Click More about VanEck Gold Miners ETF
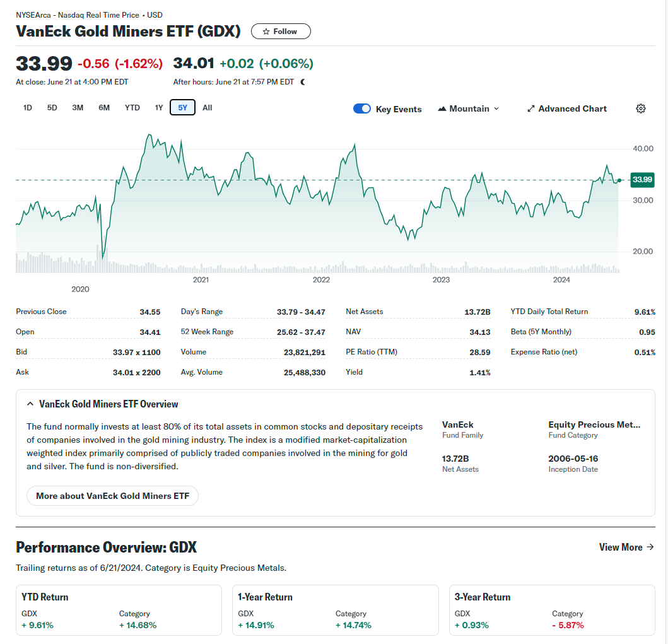 tap(112, 496)
